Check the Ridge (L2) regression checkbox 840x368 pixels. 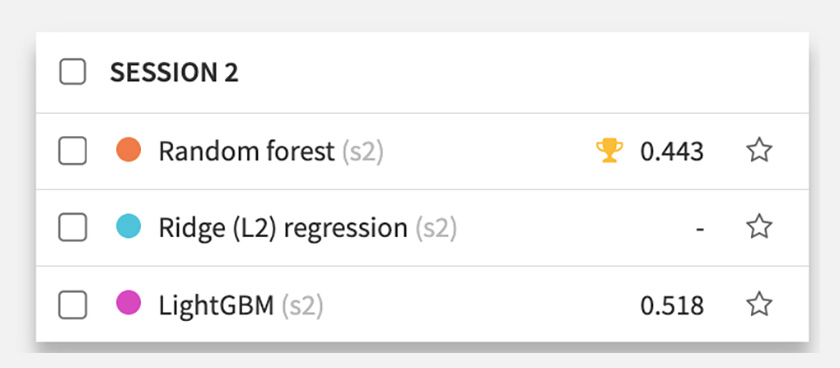point(72,228)
